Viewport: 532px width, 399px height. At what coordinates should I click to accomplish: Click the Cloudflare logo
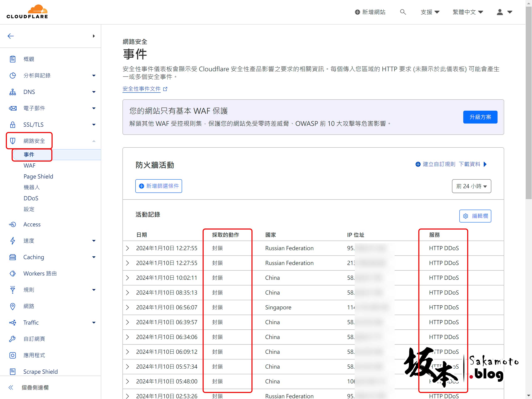point(27,12)
